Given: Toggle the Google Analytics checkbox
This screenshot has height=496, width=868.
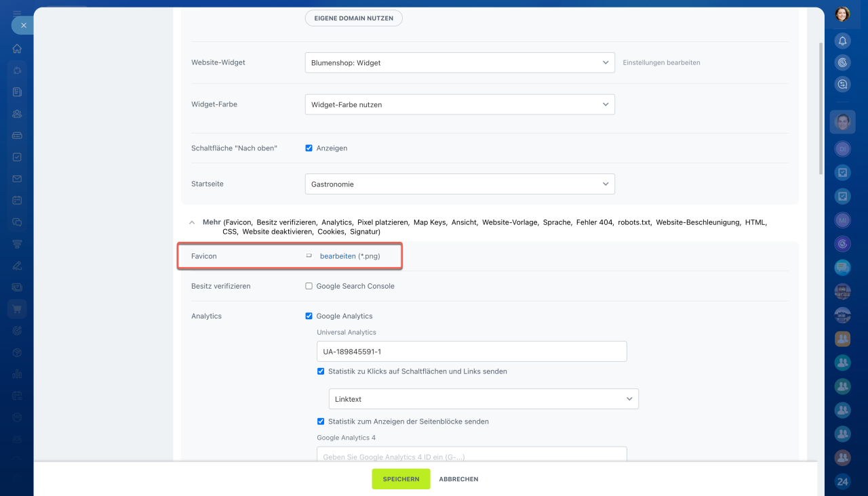Looking at the screenshot, I should point(309,316).
